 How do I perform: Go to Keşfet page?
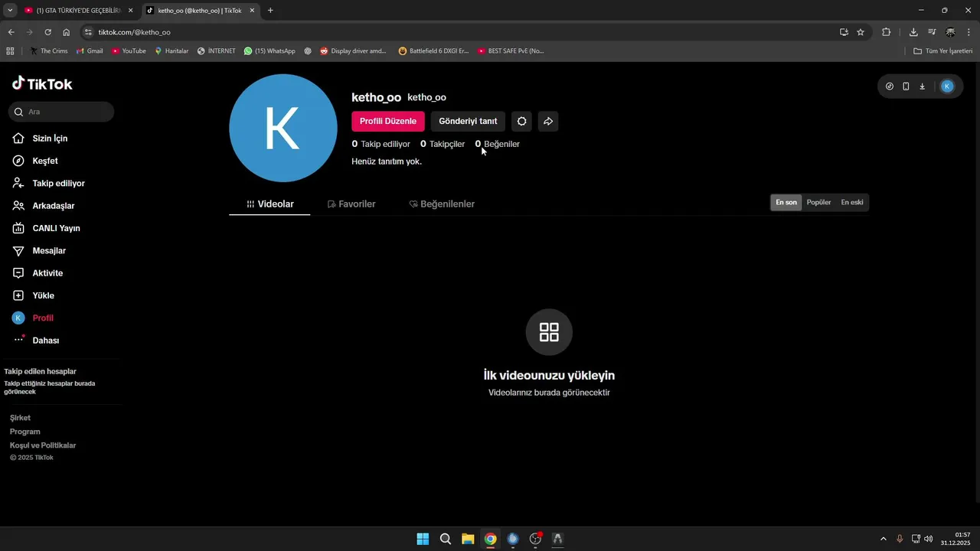click(x=35, y=161)
